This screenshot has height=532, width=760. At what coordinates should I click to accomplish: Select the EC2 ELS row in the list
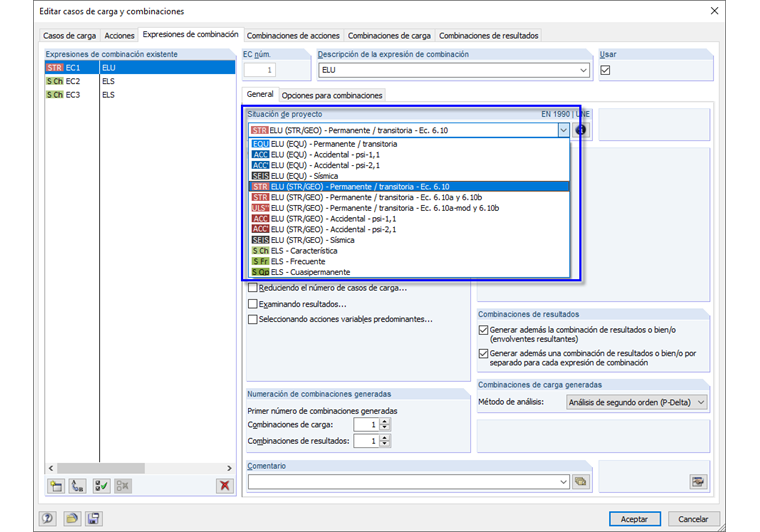click(140, 81)
